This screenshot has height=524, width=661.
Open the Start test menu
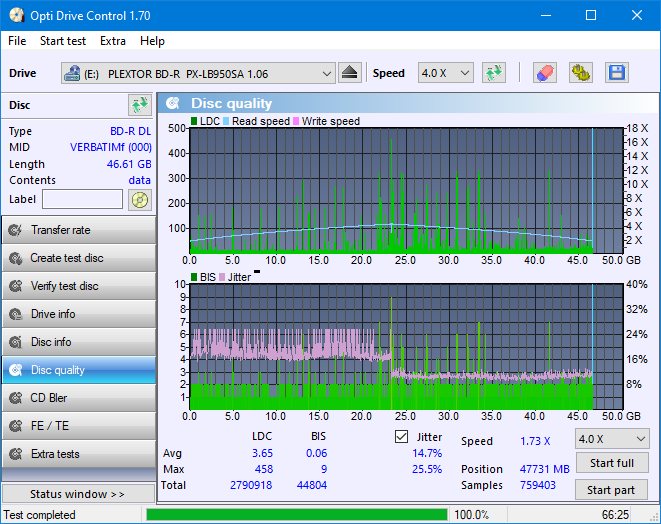pos(63,41)
